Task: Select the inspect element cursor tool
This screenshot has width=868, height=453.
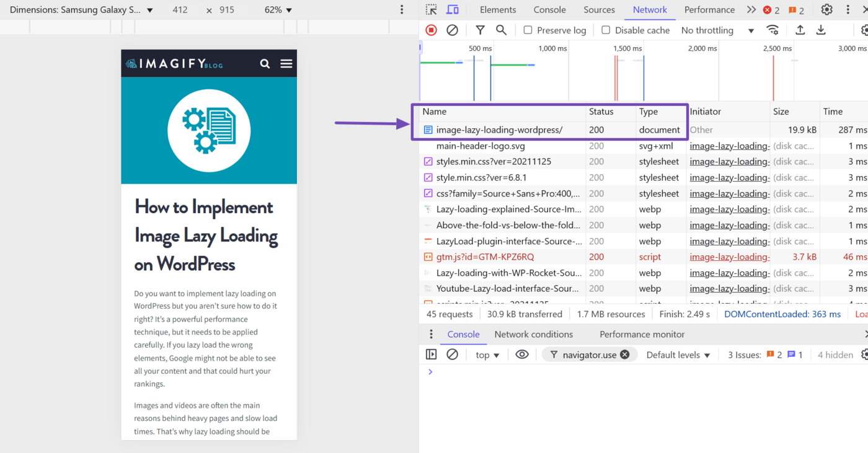Action: (431, 9)
